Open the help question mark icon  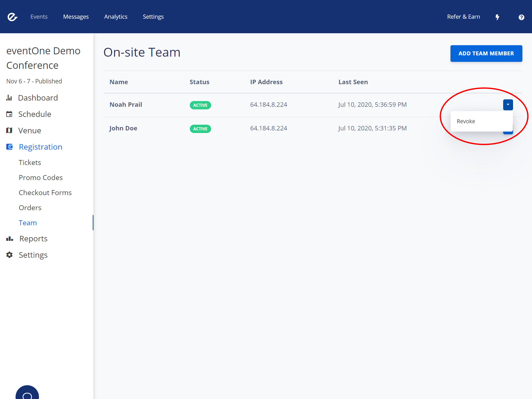(x=521, y=17)
